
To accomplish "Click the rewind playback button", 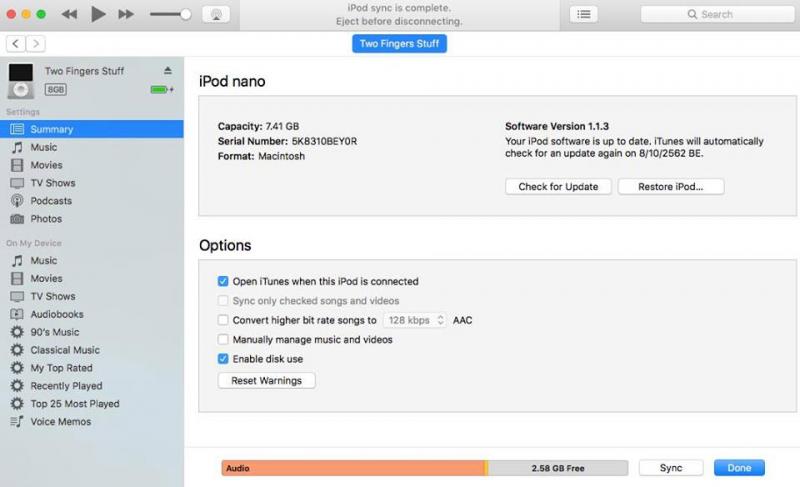I will pyautogui.click(x=69, y=14).
